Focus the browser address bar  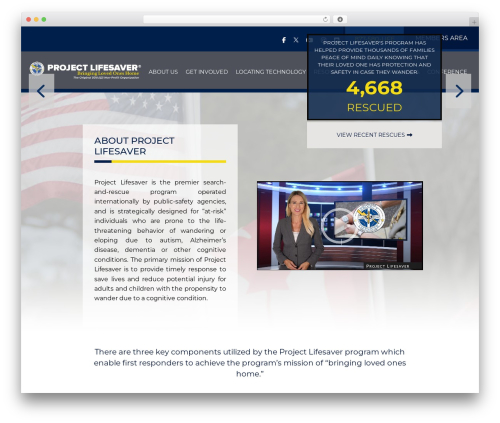[233, 19]
